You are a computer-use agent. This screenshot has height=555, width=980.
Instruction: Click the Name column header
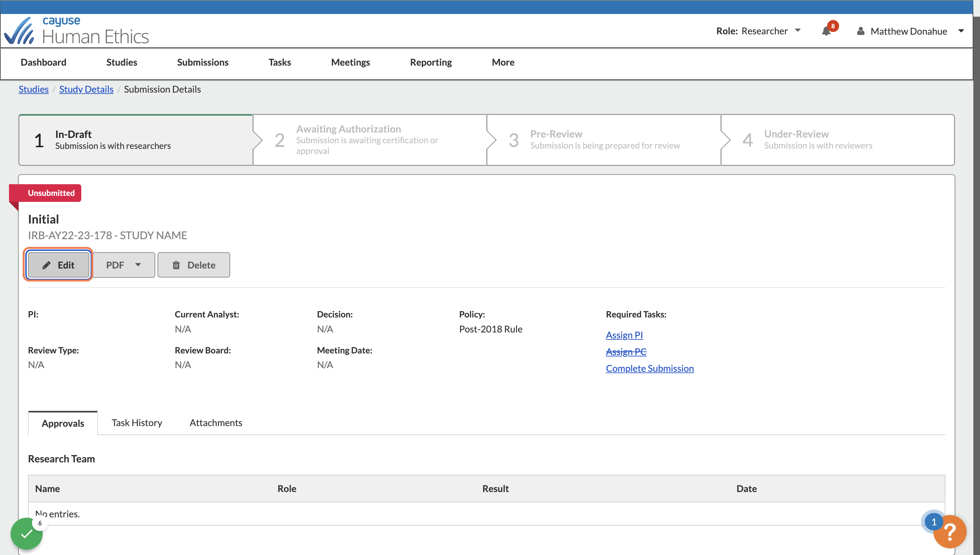pos(47,488)
